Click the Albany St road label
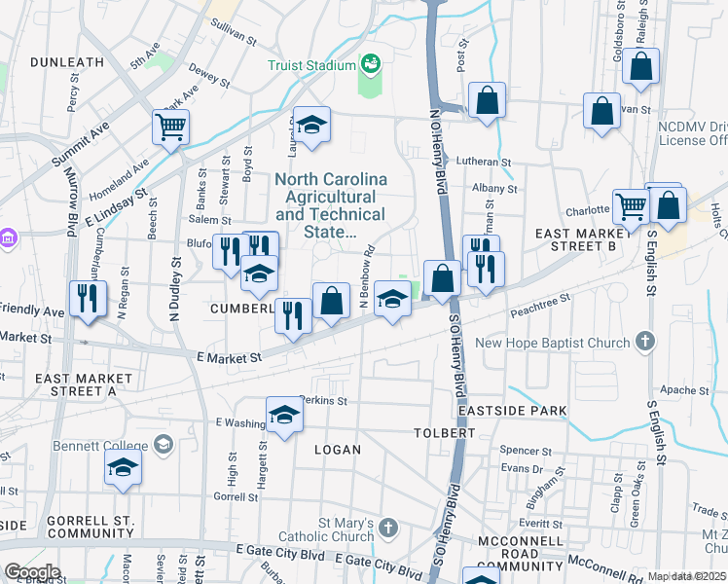Screen dimensions: 728x584 pos(494,189)
